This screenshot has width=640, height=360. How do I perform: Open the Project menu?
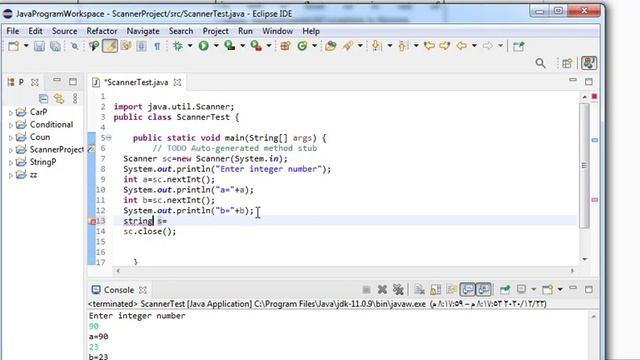(216, 31)
